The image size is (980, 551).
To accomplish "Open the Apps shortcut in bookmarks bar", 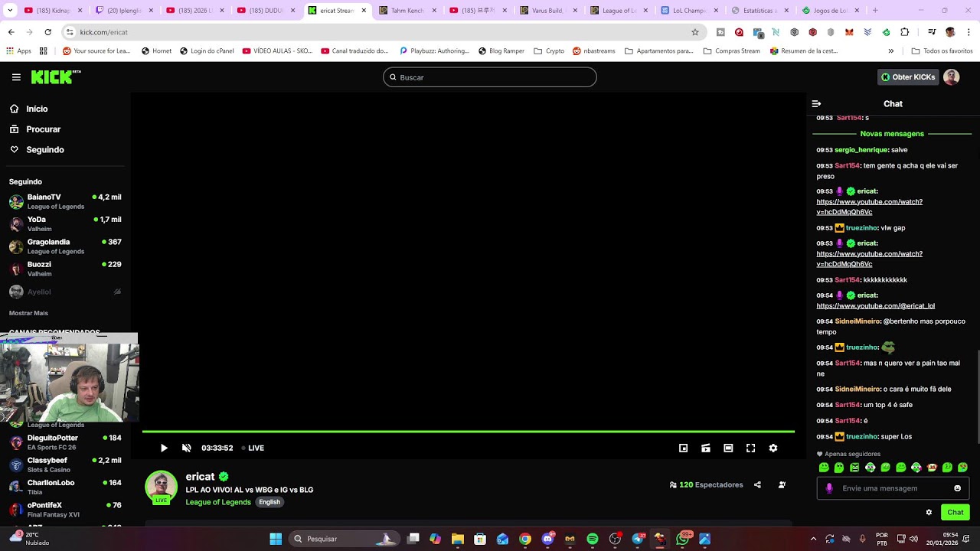I will (x=18, y=51).
